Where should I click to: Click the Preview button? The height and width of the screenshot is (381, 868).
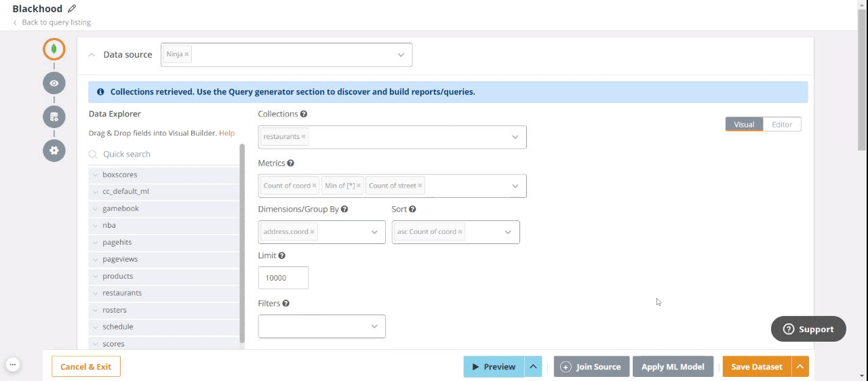[494, 367]
